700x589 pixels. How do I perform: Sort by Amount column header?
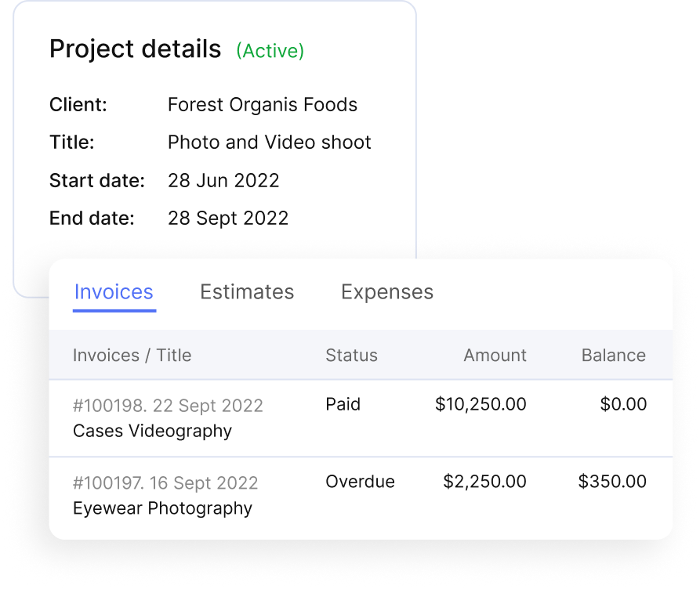495,356
